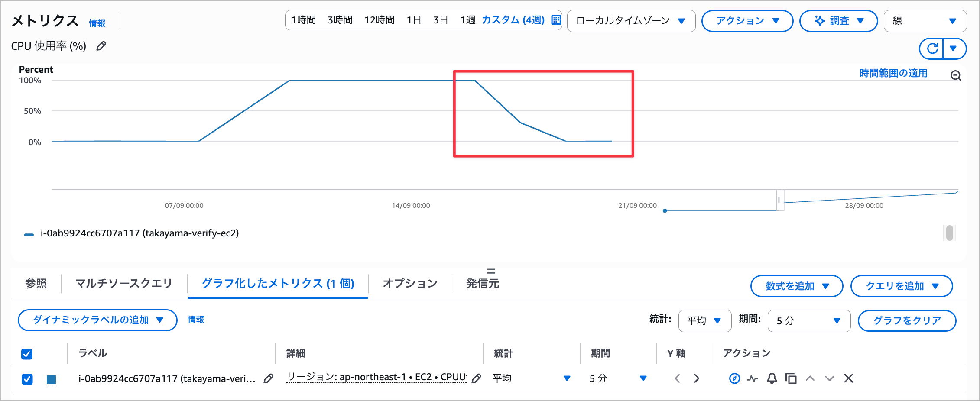Duplicate the metric with copy icon
This screenshot has width=980, height=401.
click(x=791, y=378)
